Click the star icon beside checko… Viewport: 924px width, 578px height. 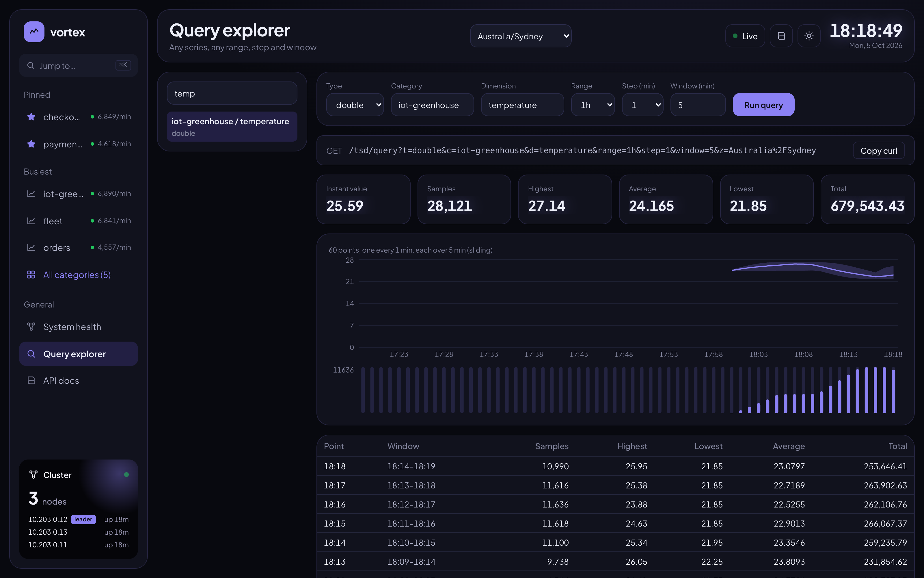coord(31,116)
